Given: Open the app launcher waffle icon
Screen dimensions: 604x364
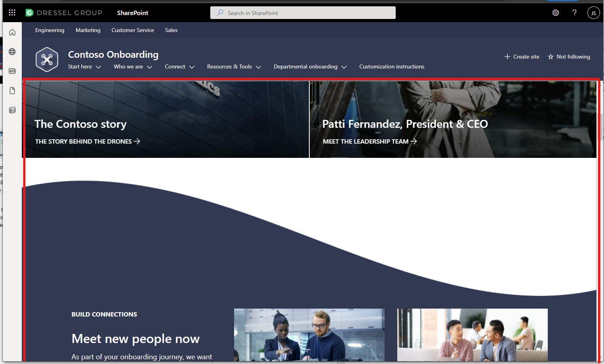Looking at the screenshot, I should click(12, 13).
